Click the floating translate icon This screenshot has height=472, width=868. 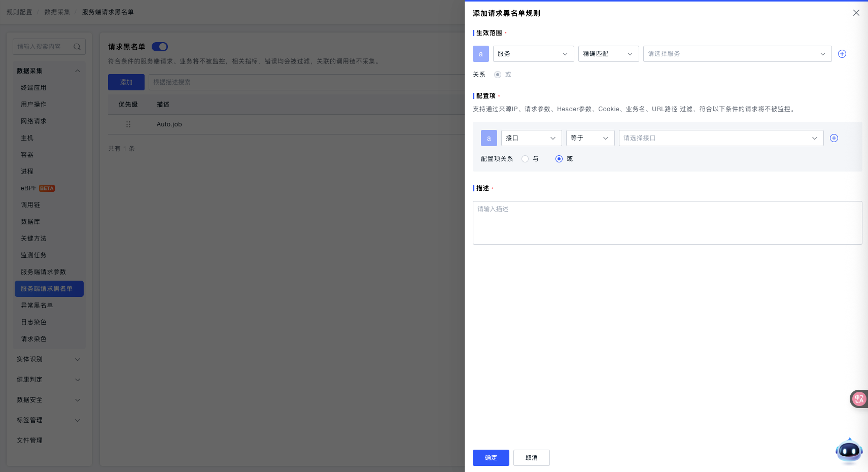coord(858,399)
